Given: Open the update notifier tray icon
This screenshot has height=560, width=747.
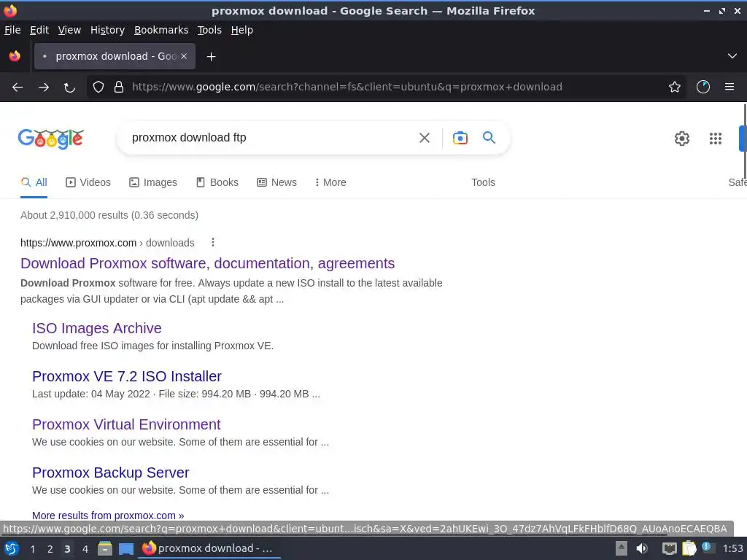Looking at the screenshot, I should click(x=708, y=548).
